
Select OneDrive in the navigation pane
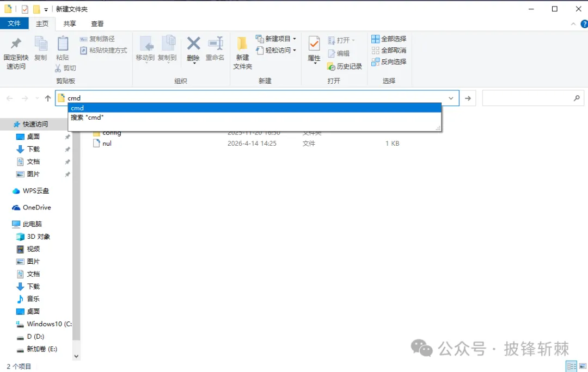[36, 207]
